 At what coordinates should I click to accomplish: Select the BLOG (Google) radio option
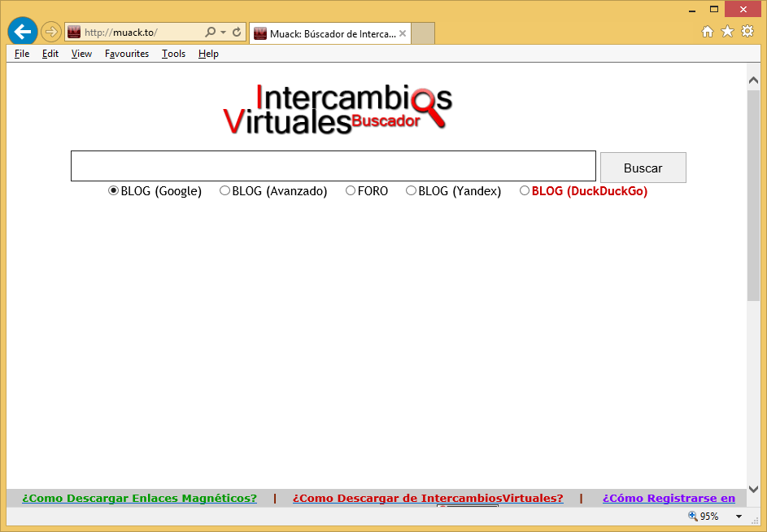(113, 190)
